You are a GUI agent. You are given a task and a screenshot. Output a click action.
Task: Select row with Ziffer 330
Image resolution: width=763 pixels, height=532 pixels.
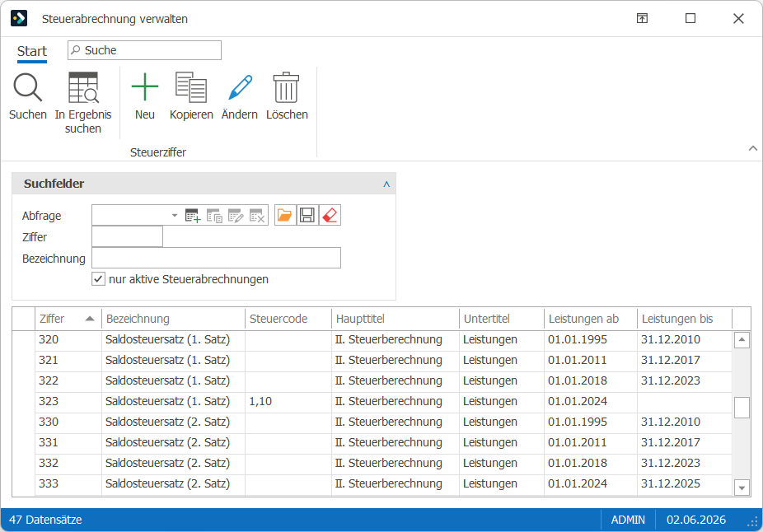[x=372, y=422]
